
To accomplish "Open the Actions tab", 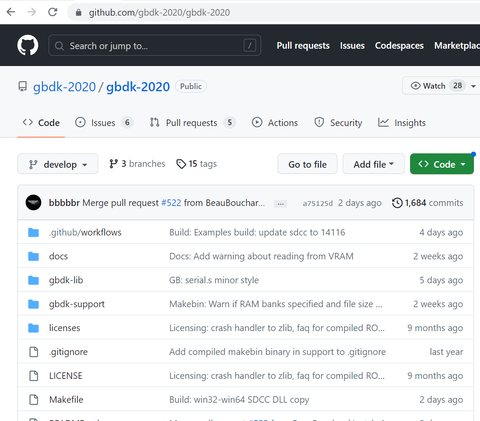I will tap(275, 123).
